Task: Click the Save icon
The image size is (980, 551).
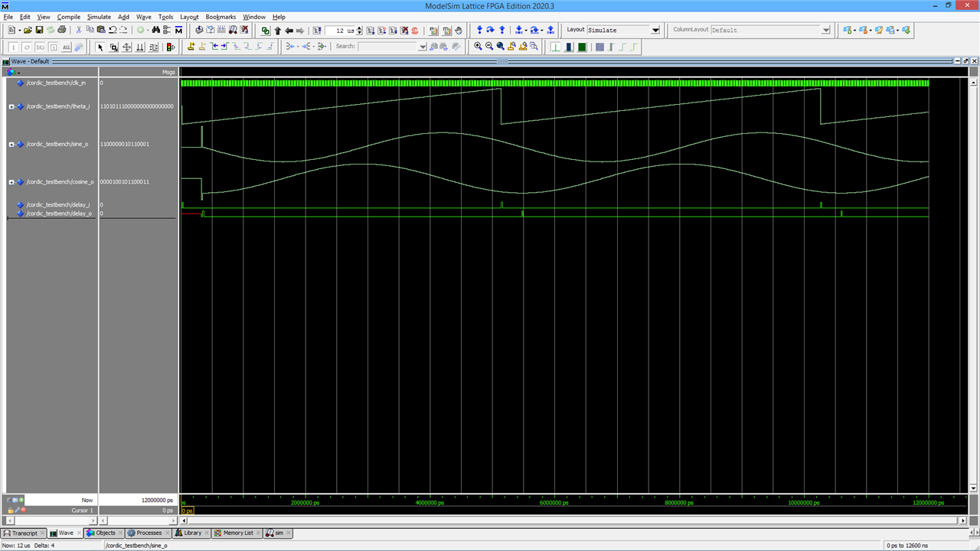Action: (39, 30)
